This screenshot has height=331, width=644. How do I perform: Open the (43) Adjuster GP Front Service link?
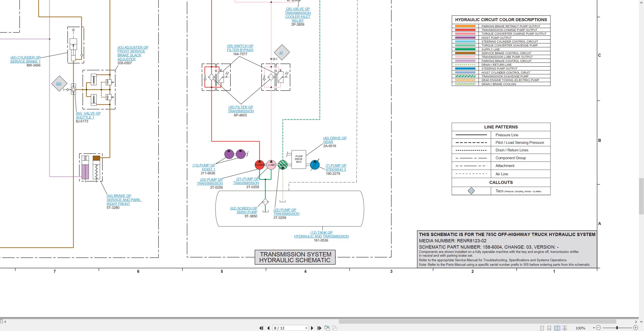(133, 53)
